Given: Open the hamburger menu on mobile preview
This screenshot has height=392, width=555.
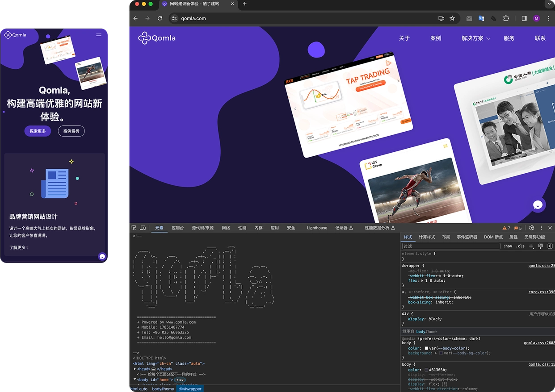Looking at the screenshot, I should tap(99, 35).
